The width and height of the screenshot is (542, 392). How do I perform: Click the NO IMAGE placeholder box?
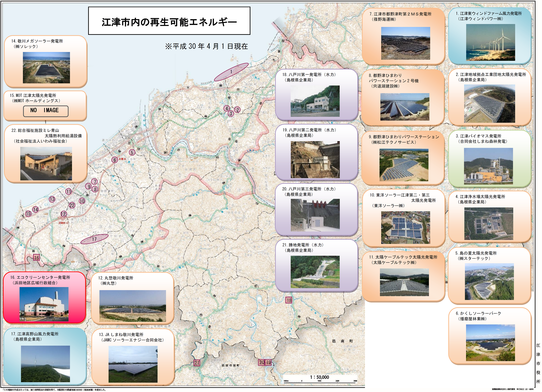[46, 111]
